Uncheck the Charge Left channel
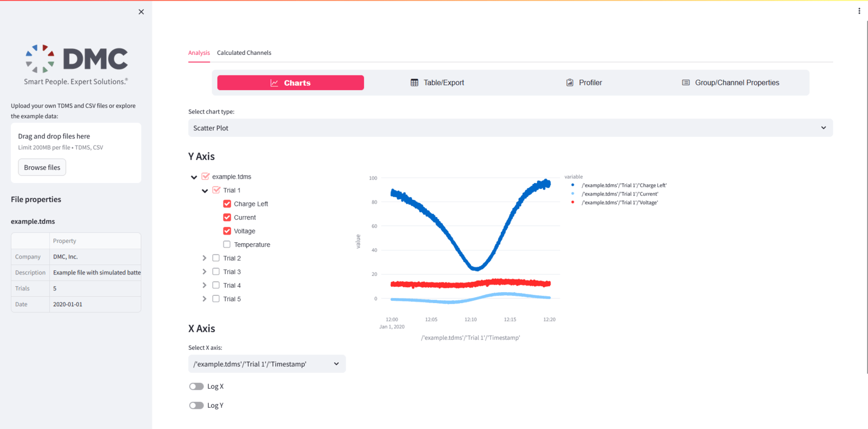 (x=227, y=204)
